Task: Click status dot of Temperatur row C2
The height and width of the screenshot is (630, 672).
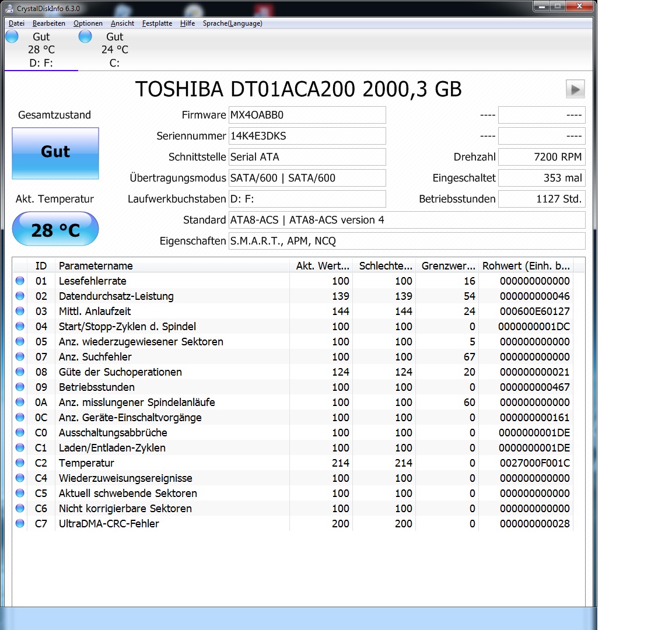Action: 20,463
